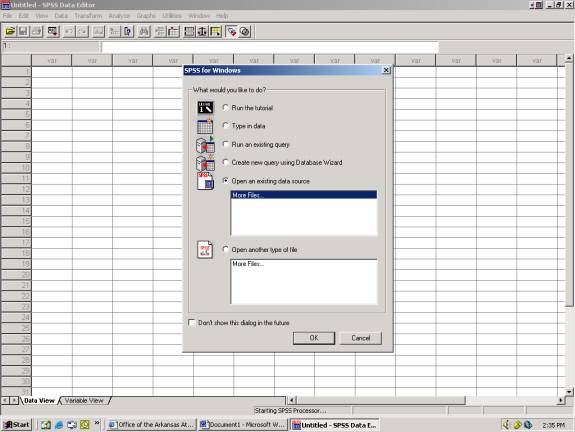Viewport: 575px width, 432px height.
Task: Click the Database Wizard query icon
Action: [205, 163]
